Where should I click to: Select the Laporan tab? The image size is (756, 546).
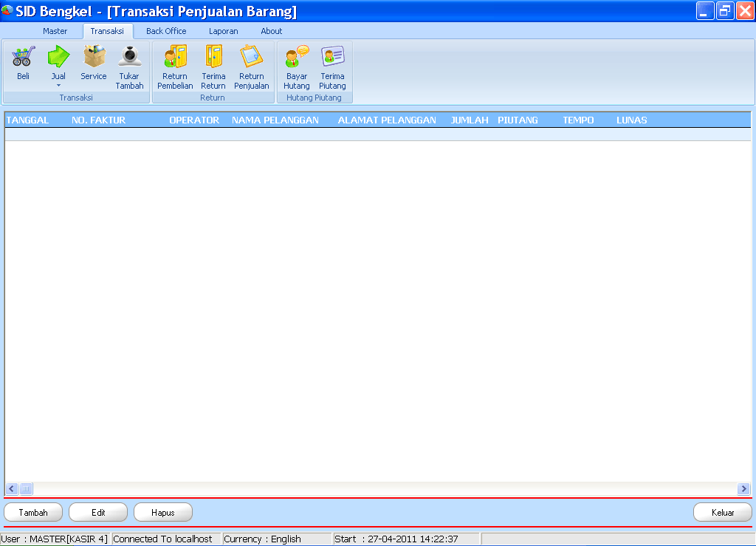[x=223, y=31]
